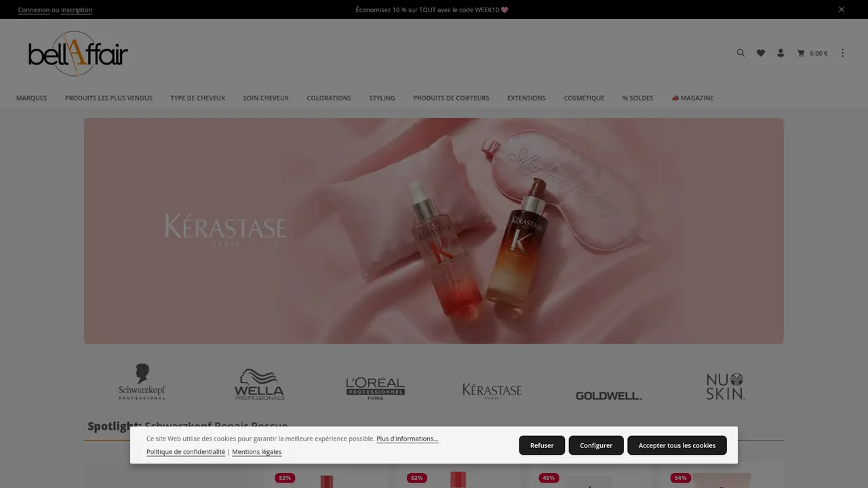The width and height of the screenshot is (868, 488).
Task: Open the STYLING menu
Action: (x=382, y=98)
